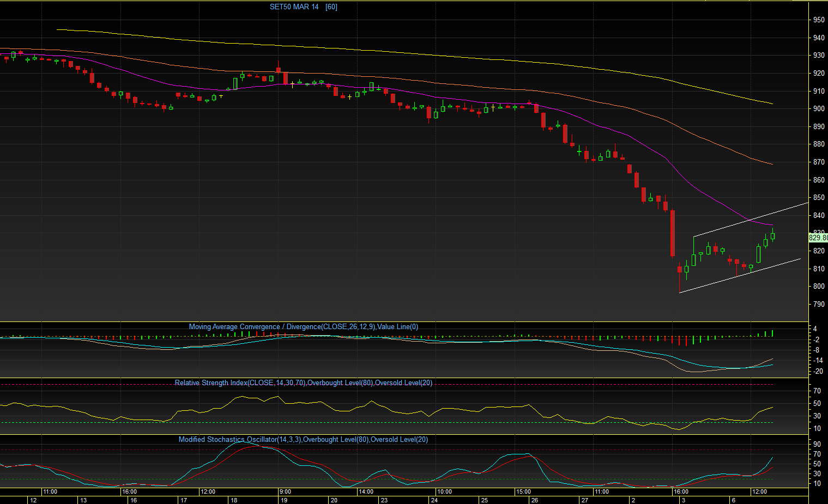Select the -20 value on the MACD scale
The height and width of the screenshot is (504, 828).
point(818,372)
